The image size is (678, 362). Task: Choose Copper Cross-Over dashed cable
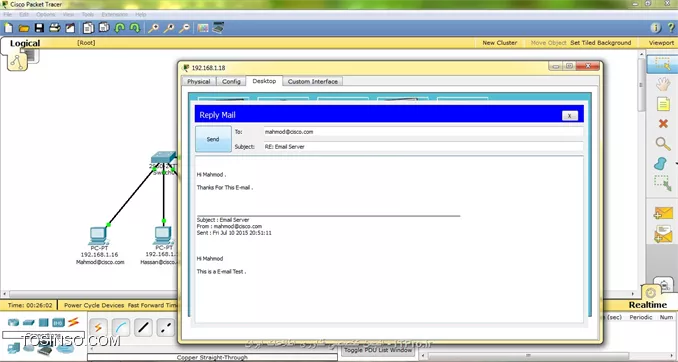coord(166,327)
